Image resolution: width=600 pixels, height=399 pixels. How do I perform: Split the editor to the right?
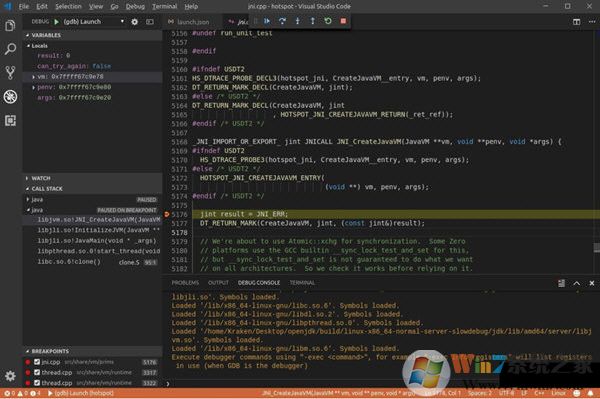pyautogui.click(x=576, y=22)
